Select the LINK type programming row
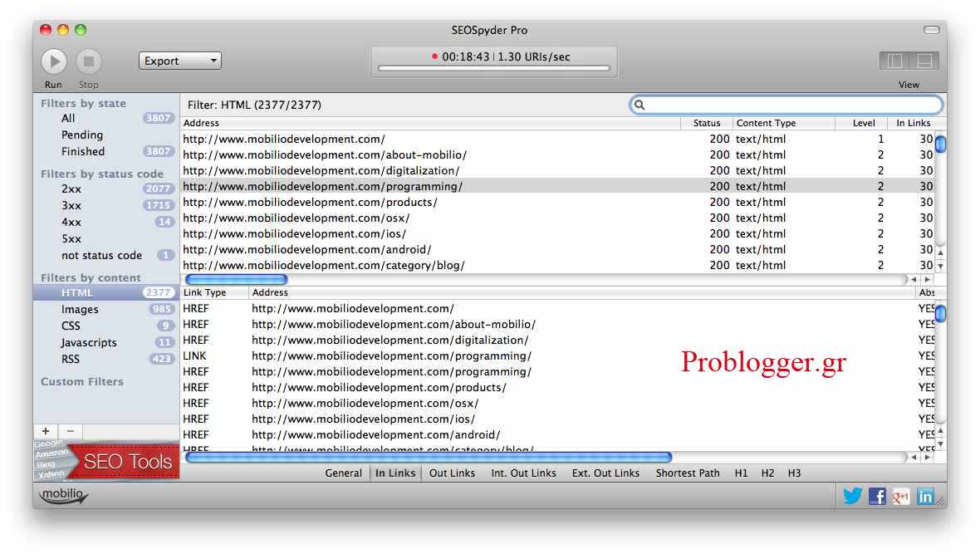The image size is (980, 554). [558, 355]
